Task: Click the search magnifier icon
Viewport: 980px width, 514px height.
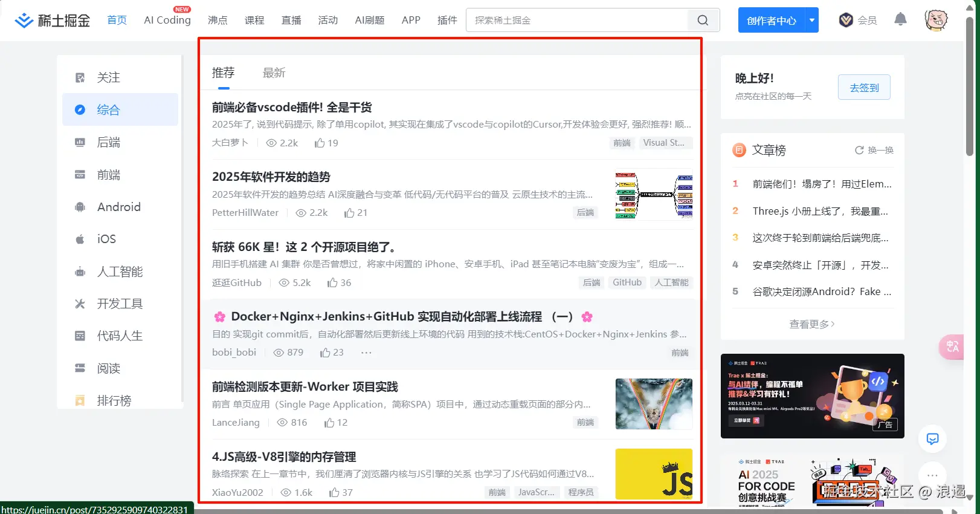Action: pos(703,21)
